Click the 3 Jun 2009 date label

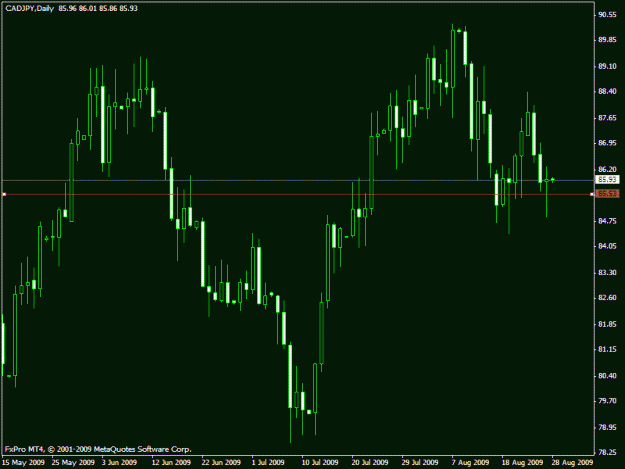click(119, 463)
